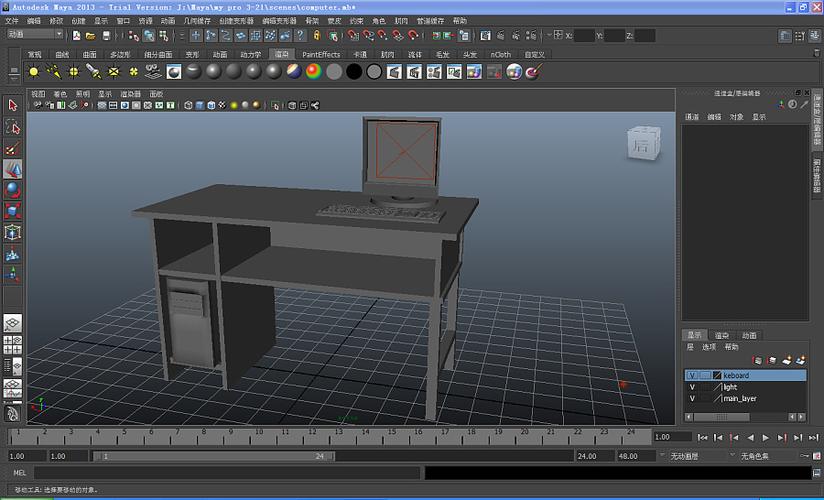Click the Blinn material sphere shelf icon
Viewport: 824px width, 500px height.
click(x=212, y=72)
